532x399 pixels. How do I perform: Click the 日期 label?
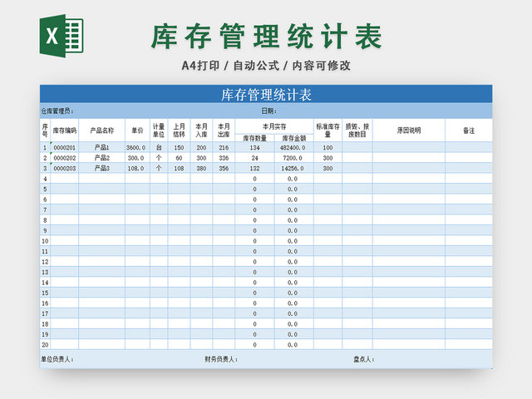pyautogui.click(x=269, y=111)
